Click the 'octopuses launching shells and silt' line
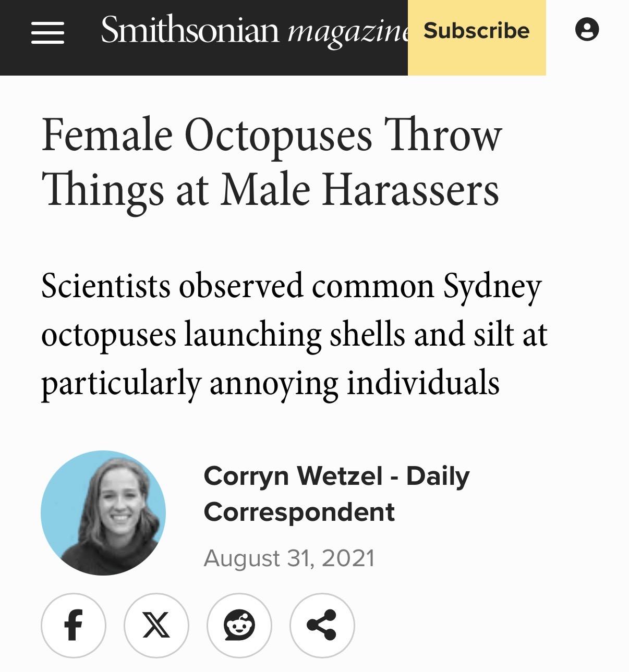 tap(294, 335)
